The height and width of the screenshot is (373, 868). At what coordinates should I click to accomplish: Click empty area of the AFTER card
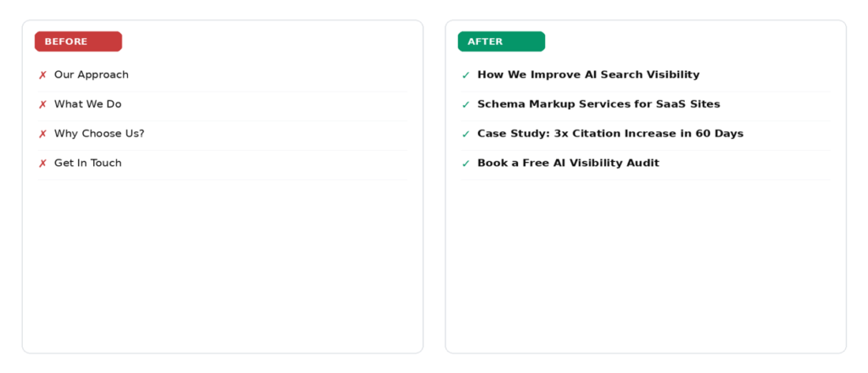[x=645, y=265]
